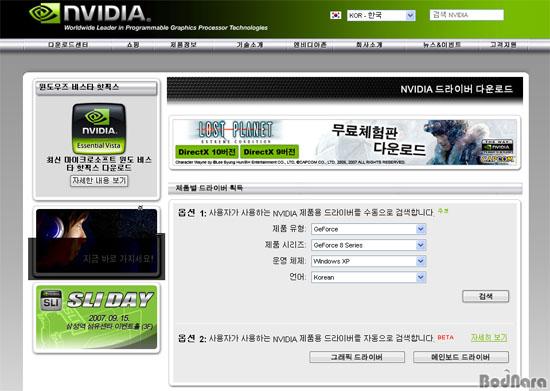Click the CAPCOM logo on banner
The width and height of the screenshot is (550, 391).
(497, 159)
